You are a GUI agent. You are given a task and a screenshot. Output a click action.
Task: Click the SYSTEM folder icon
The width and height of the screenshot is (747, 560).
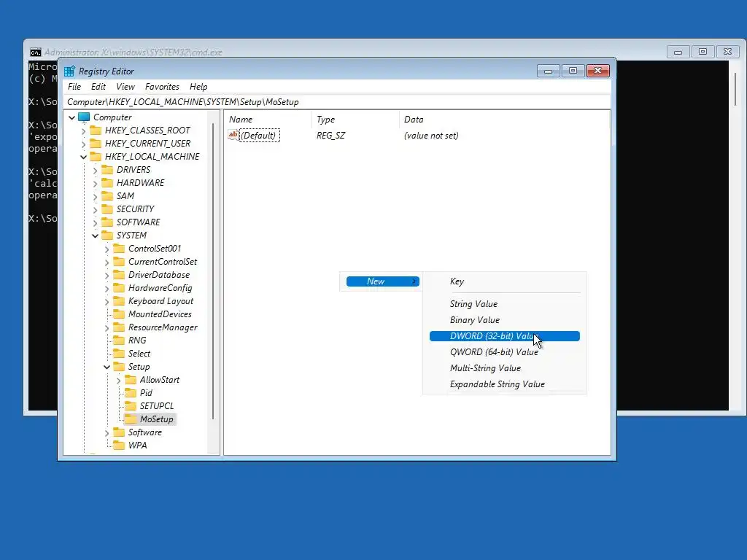pyautogui.click(x=108, y=236)
